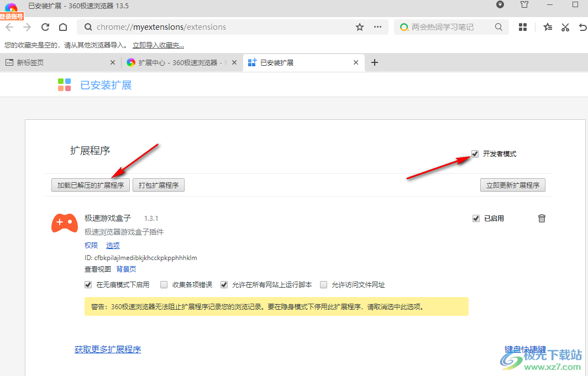The image size is (588, 376).
Task: Open 获取更多扩展程序 link
Action: tap(108, 349)
